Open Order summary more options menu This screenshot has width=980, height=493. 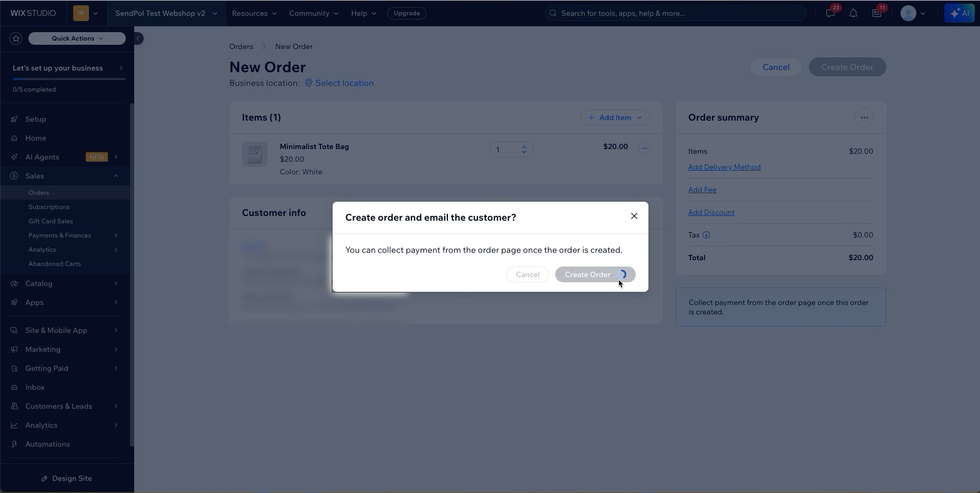coord(864,117)
